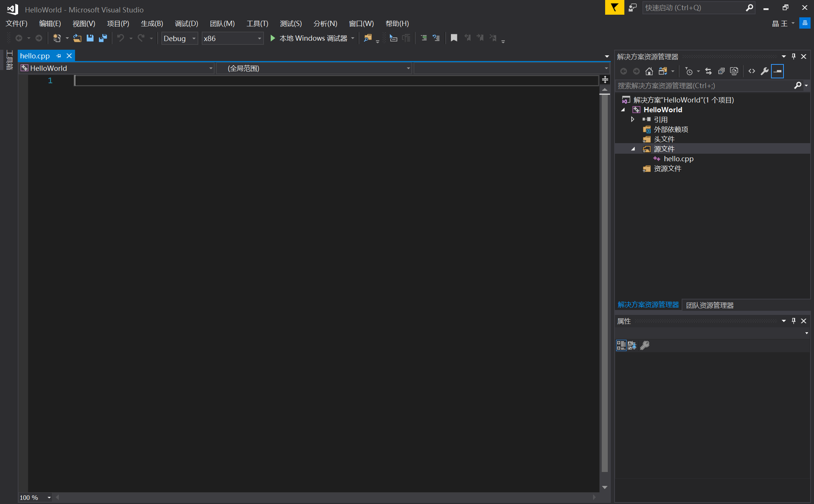Toggle Show All Files in Solution Explorer
Viewport: 814px width, 504px height.
tap(734, 71)
